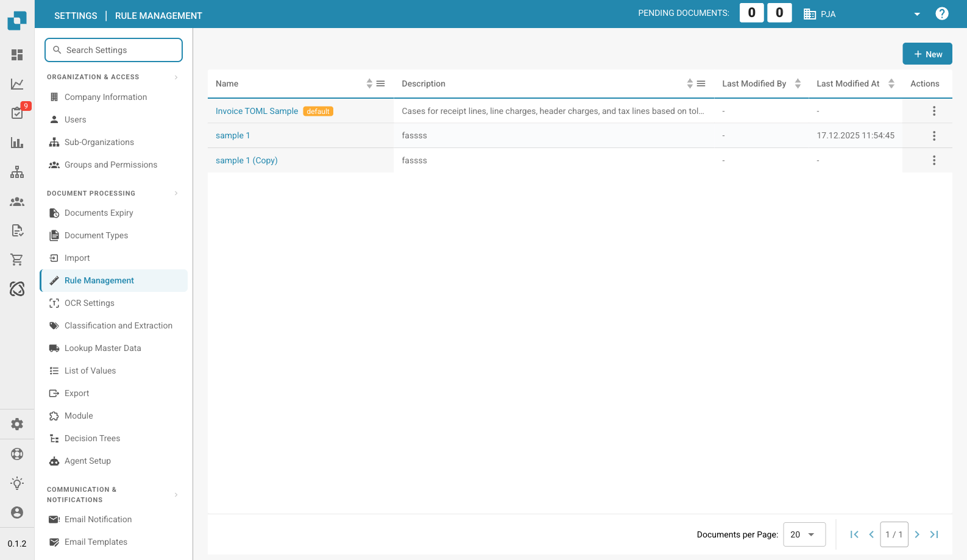Open actions menu for Invoice TOML Sample
This screenshot has height=560, width=967.
click(x=934, y=111)
